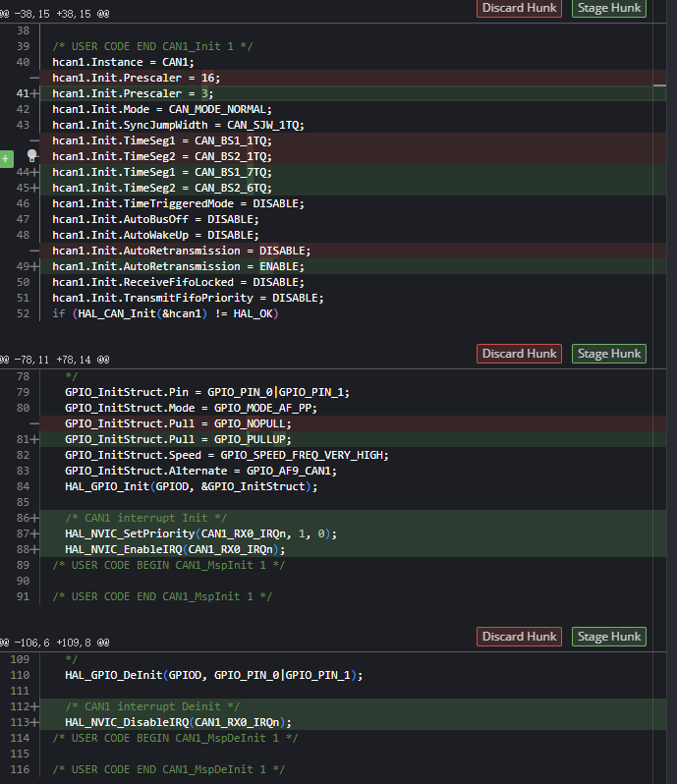
Task: Discard the hunk with GPIO_PULLUP change
Action: tap(519, 354)
